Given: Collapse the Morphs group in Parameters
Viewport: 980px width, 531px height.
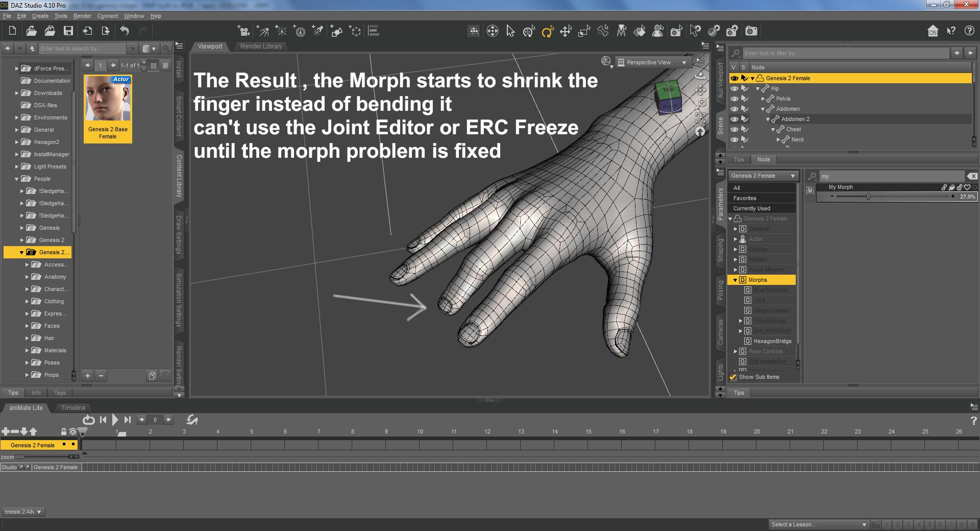Looking at the screenshot, I should [735, 280].
